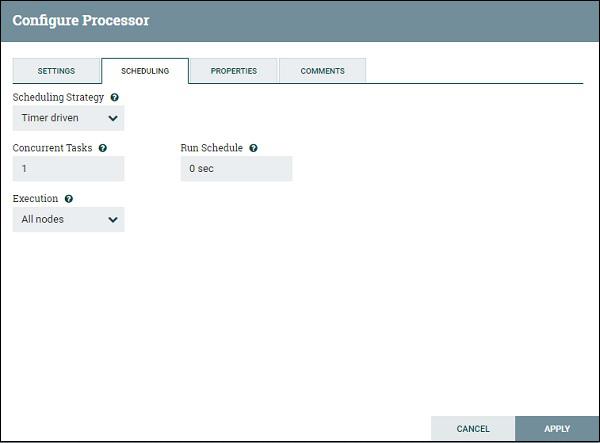Click the chevron arrow on Timer driven dropdown
The height and width of the screenshot is (443, 600).
click(x=113, y=118)
